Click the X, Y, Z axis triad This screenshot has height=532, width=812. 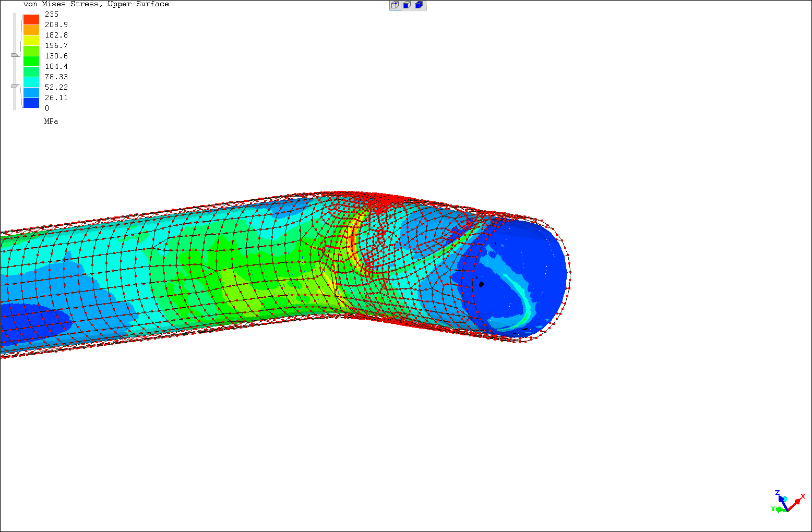[788, 502]
